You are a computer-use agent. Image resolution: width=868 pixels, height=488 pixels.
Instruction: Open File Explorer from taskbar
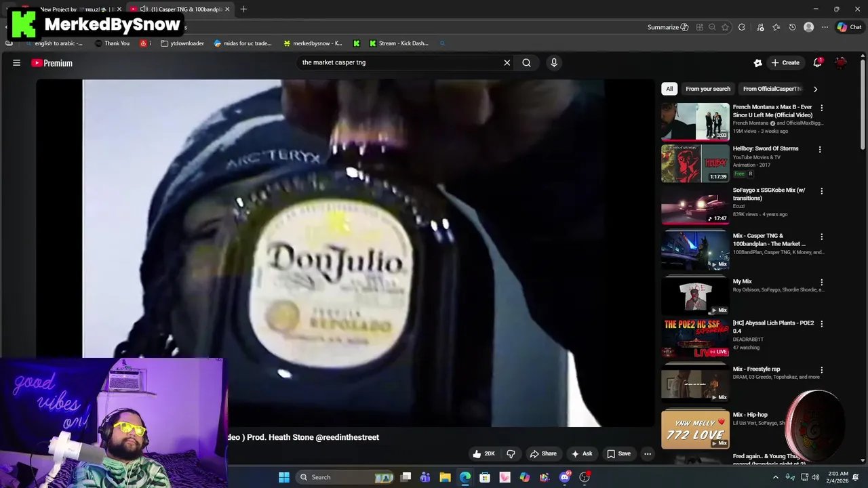(445, 477)
